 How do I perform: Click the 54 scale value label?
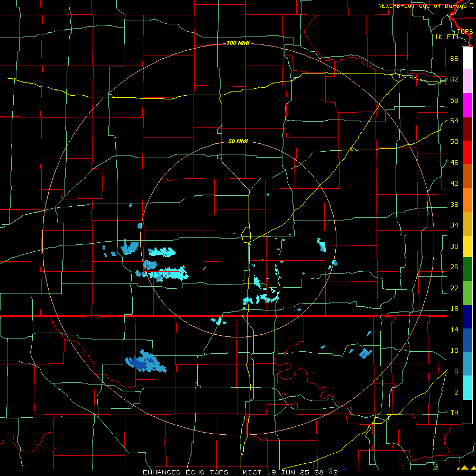point(454,121)
